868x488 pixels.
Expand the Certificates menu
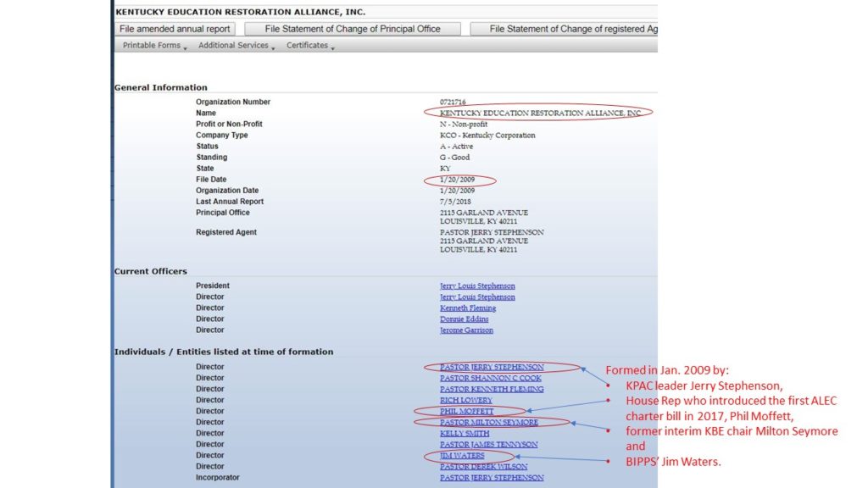310,46
